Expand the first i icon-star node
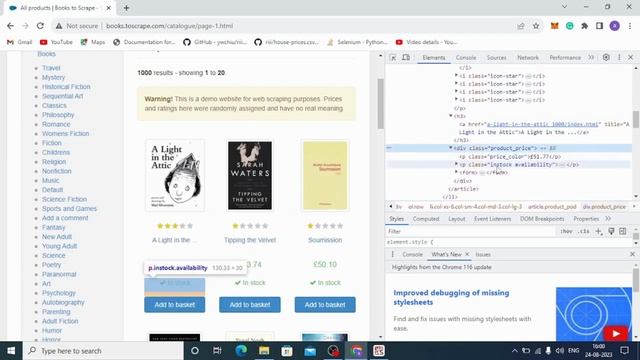This screenshot has height=360, width=640. click(x=456, y=76)
